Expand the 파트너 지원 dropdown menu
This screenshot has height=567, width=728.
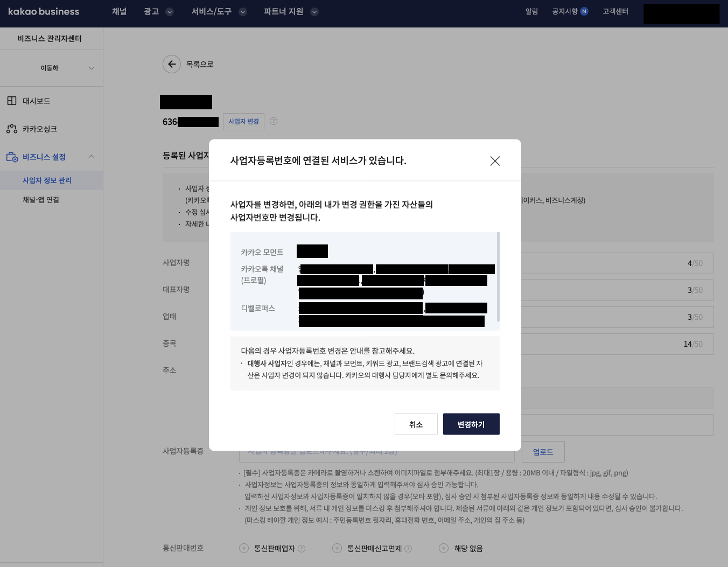point(314,12)
